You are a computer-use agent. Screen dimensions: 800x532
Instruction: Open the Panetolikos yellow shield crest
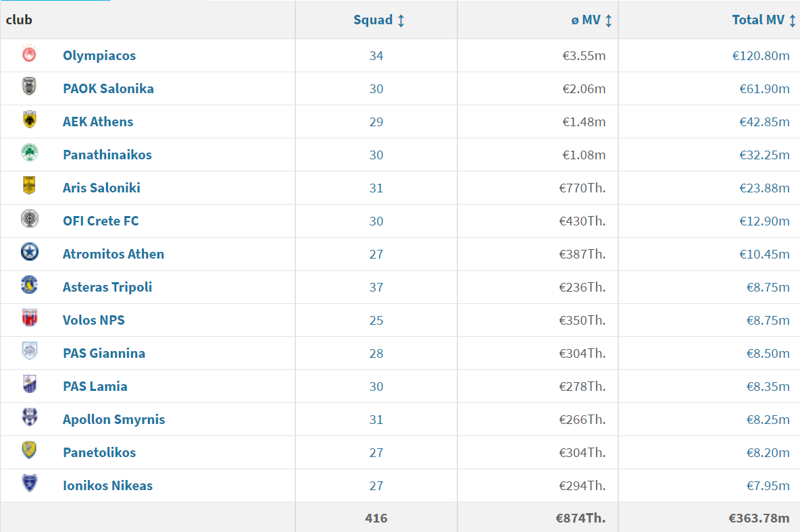(29, 450)
